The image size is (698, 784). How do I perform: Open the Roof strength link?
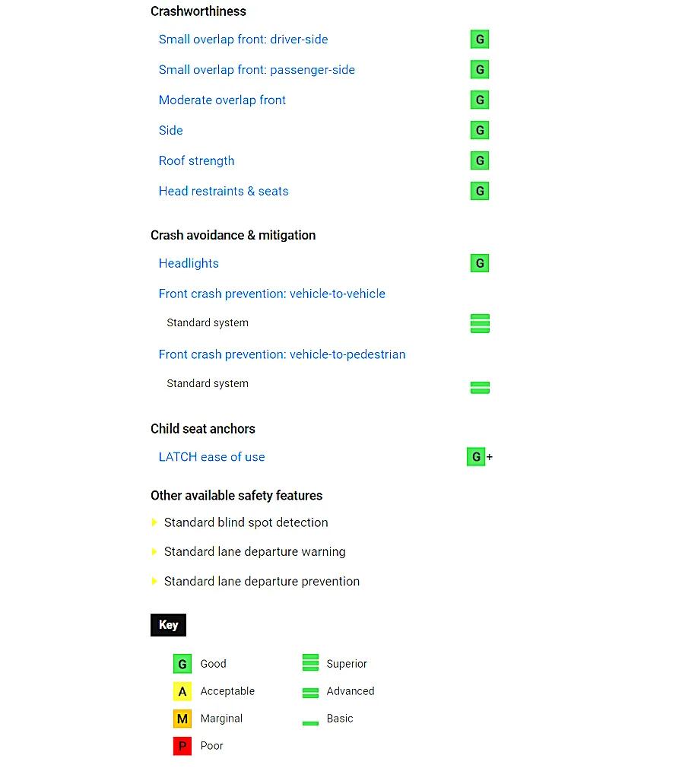click(196, 161)
